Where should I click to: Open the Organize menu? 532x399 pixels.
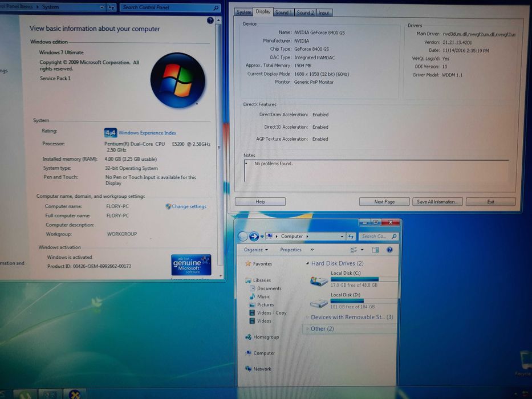click(256, 250)
